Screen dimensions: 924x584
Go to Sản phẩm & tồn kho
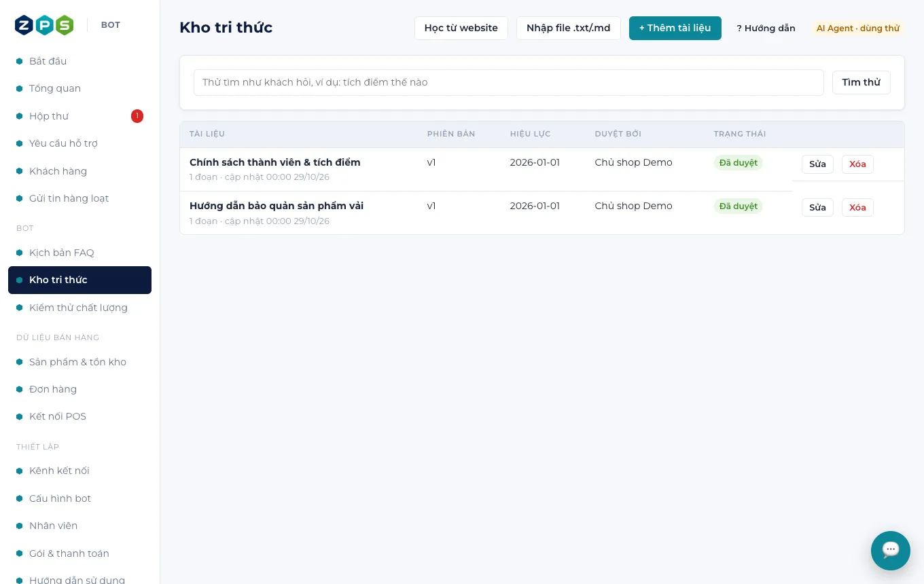point(79,362)
